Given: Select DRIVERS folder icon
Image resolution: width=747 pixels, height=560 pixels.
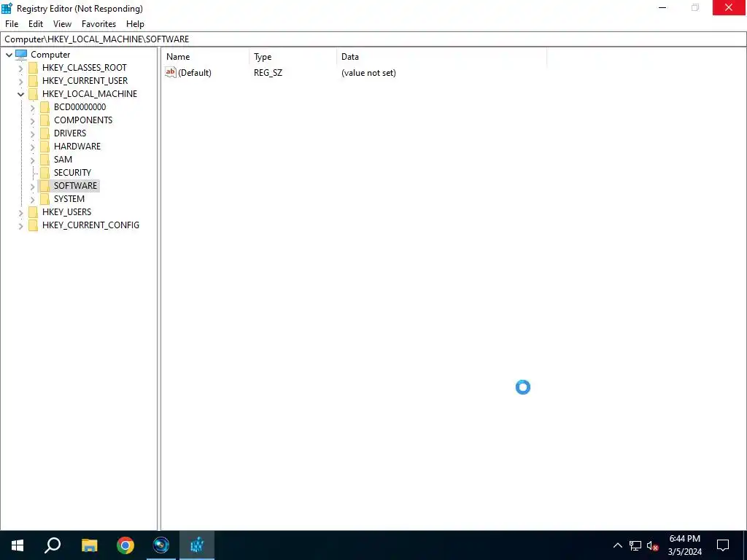Looking at the screenshot, I should [44, 133].
